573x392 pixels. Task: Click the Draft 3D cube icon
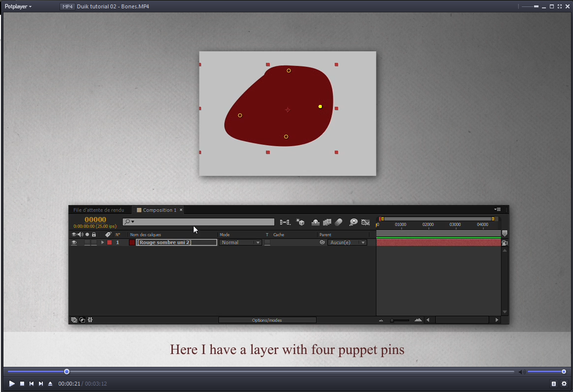pos(300,223)
